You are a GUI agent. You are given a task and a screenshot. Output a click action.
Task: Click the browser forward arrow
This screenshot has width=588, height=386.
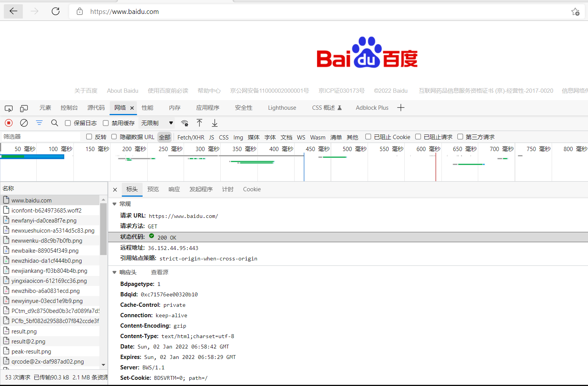click(35, 12)
